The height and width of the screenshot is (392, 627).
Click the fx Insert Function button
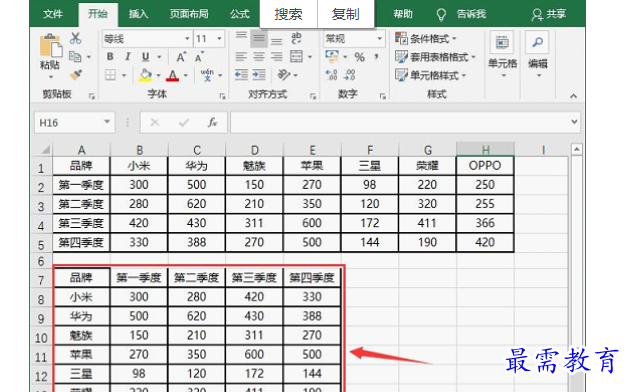(212, 122)
